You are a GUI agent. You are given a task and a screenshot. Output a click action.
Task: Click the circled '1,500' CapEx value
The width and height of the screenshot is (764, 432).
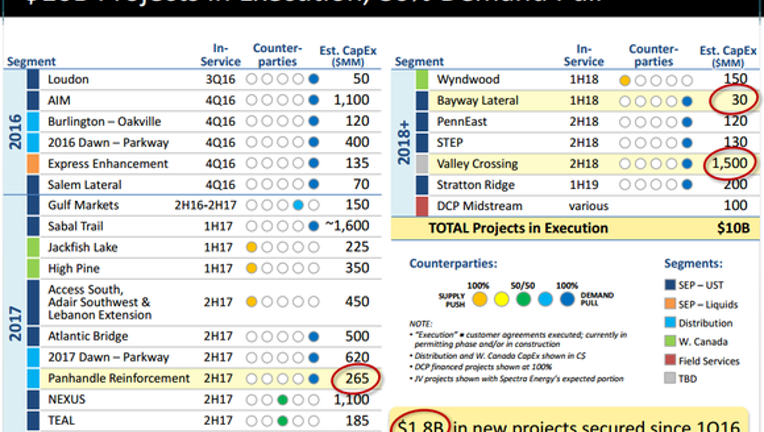729,163
